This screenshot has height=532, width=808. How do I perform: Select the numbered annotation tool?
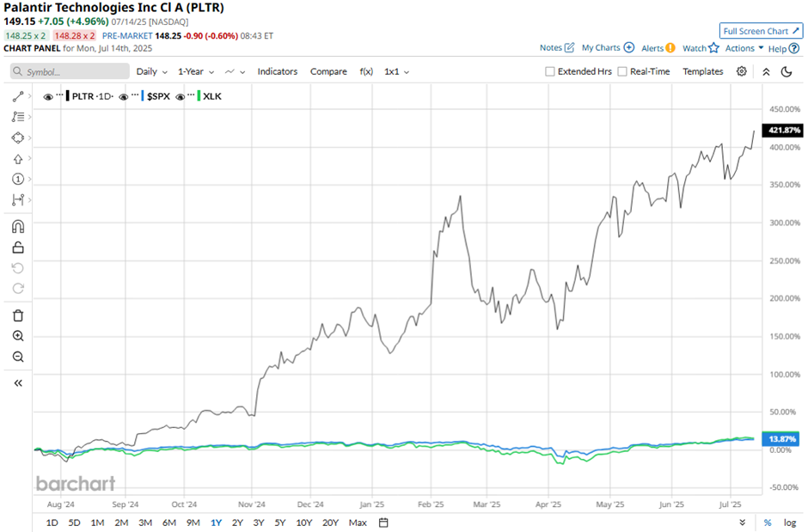[x=18, y=180]
